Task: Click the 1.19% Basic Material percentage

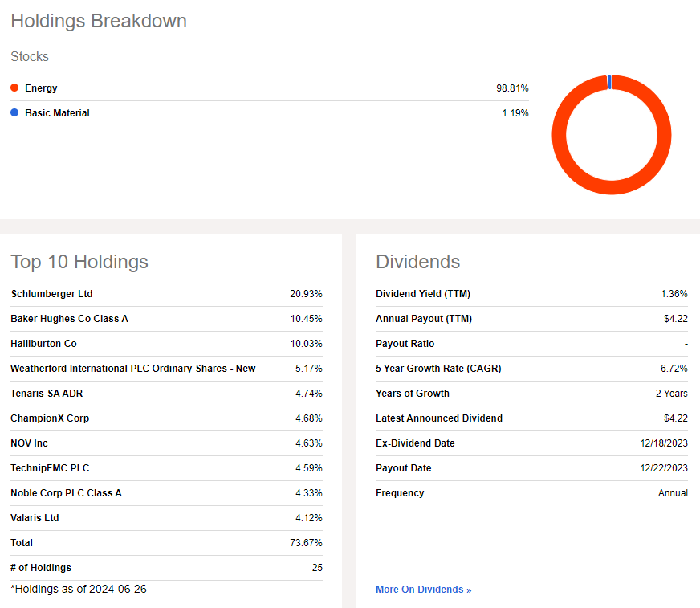Action: click(515, 113)
